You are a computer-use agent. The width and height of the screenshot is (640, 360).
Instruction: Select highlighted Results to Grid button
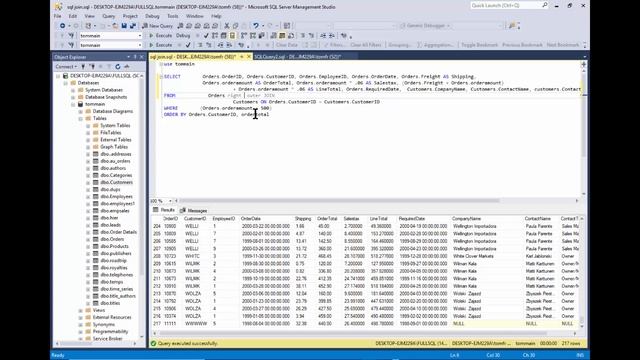pyautogui.click(x=282, y=36)
